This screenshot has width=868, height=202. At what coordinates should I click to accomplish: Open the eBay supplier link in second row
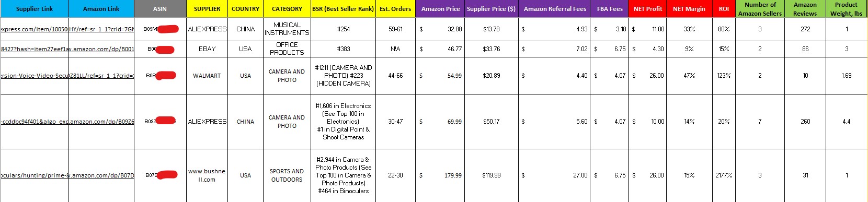(34, 49)
